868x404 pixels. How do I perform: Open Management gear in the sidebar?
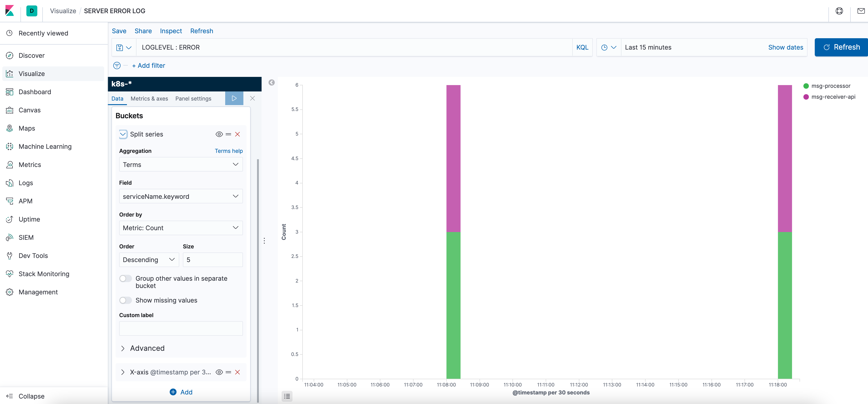(10, 292)
